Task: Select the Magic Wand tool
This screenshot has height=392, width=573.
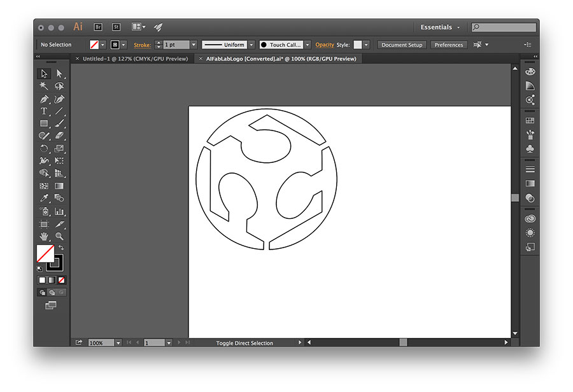Action: point(44,86)
